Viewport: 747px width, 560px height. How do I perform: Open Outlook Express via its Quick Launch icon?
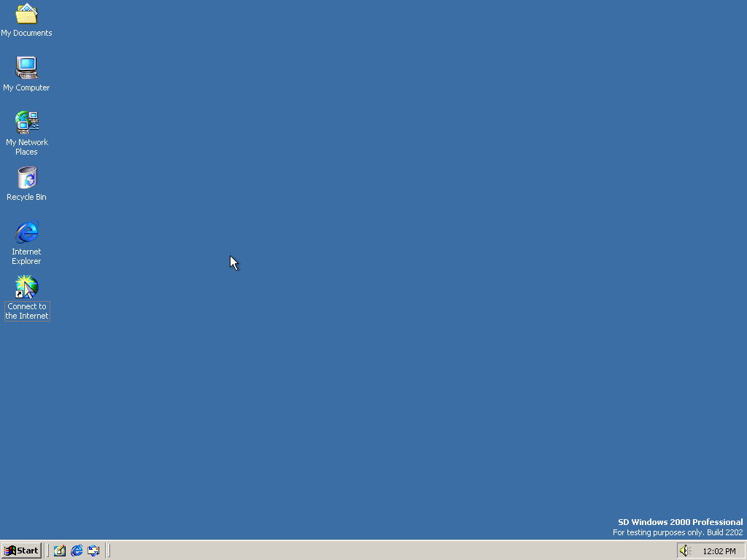[x=93, y=551]
